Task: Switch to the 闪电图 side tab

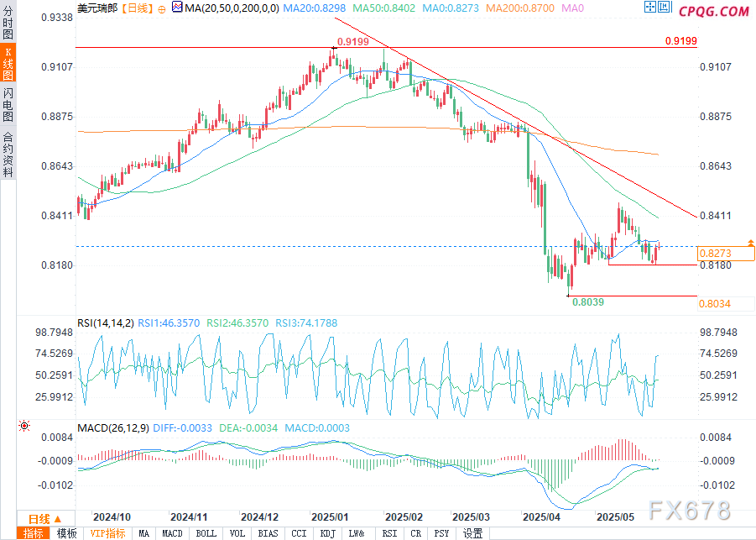Action: pos(8,104)
